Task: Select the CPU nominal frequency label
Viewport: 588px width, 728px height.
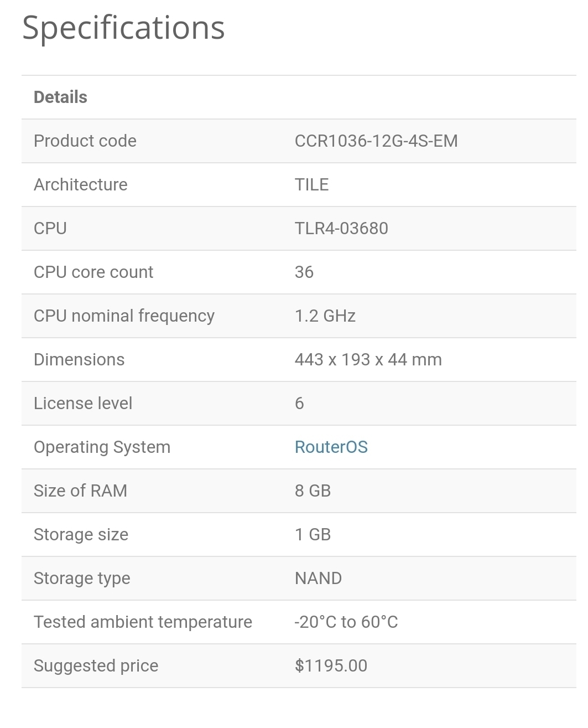Action: click(124, 316)
